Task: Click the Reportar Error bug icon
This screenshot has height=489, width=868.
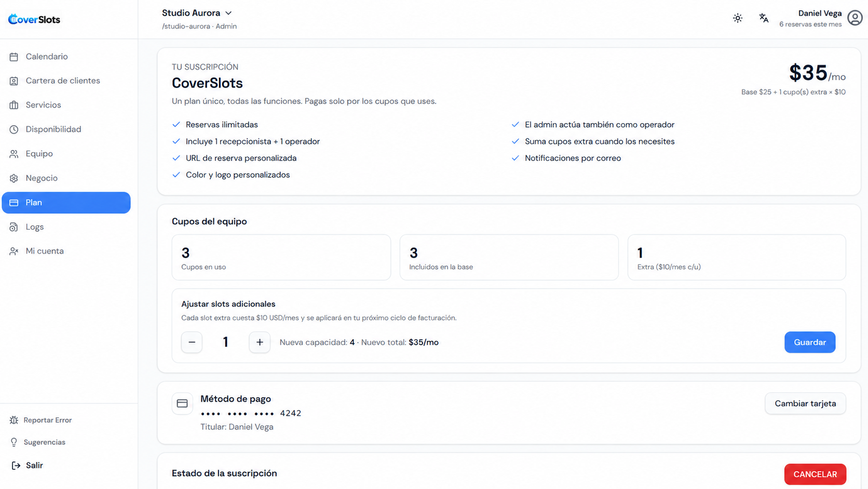Action: click(x=14, y=420)
